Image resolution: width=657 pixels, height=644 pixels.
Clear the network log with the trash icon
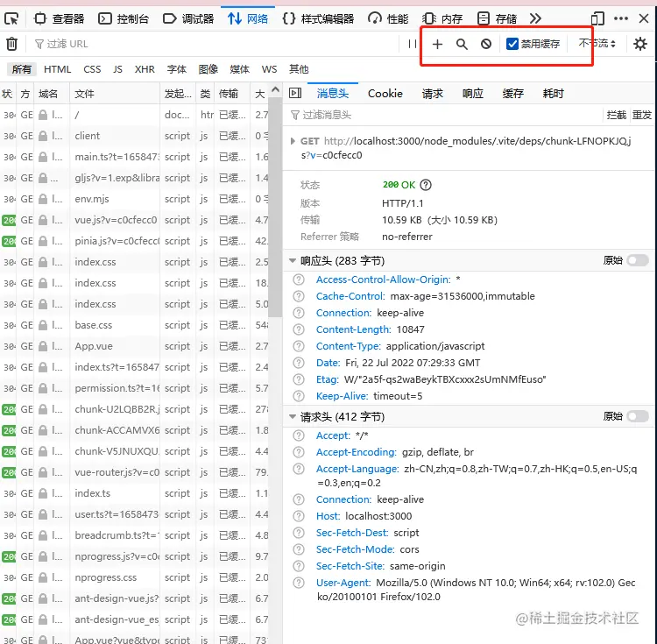coord(11,44)
